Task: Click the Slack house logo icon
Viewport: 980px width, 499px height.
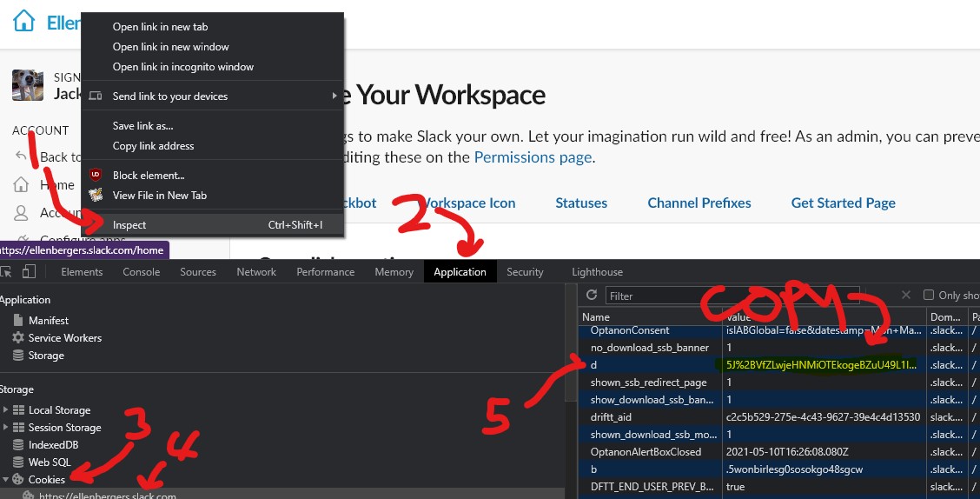Action: coord(23,21)
